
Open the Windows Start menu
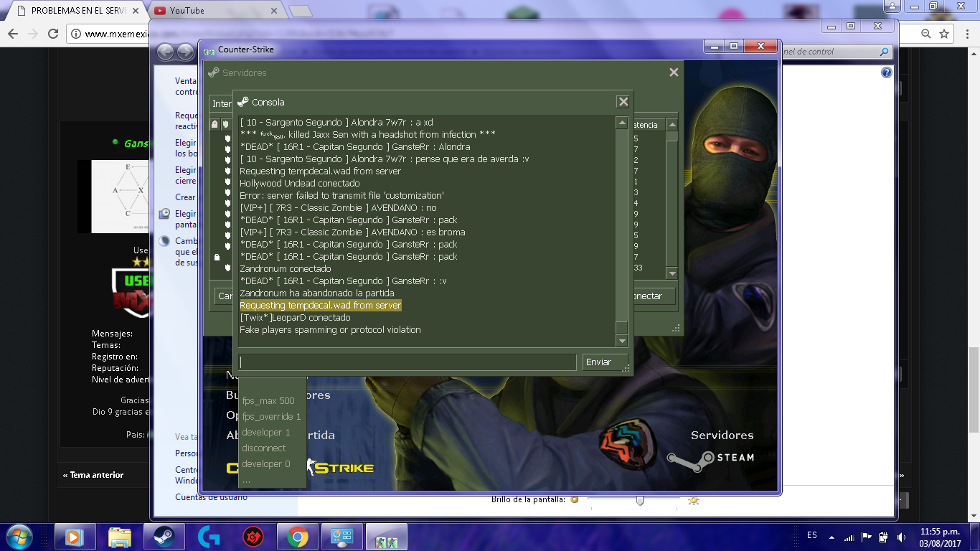pyautogui.click(x=19, y=537)
